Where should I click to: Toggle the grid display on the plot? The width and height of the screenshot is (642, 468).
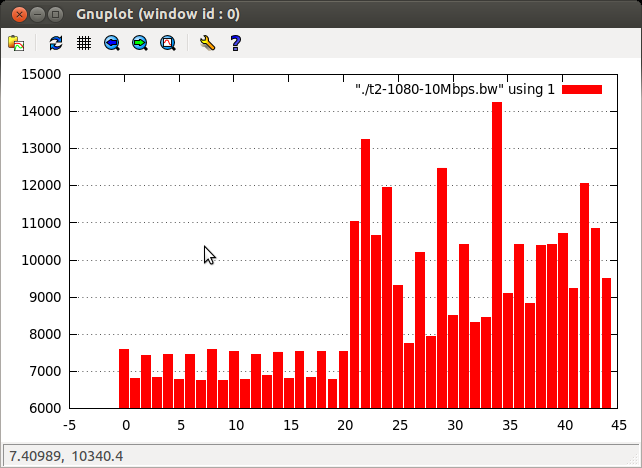coord(84,43)
